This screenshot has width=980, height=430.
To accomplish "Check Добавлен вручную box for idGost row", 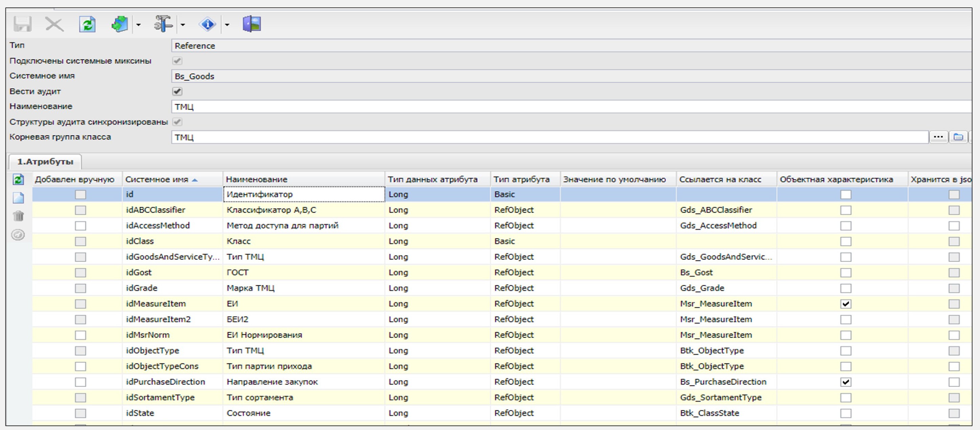I will (80, 273).
